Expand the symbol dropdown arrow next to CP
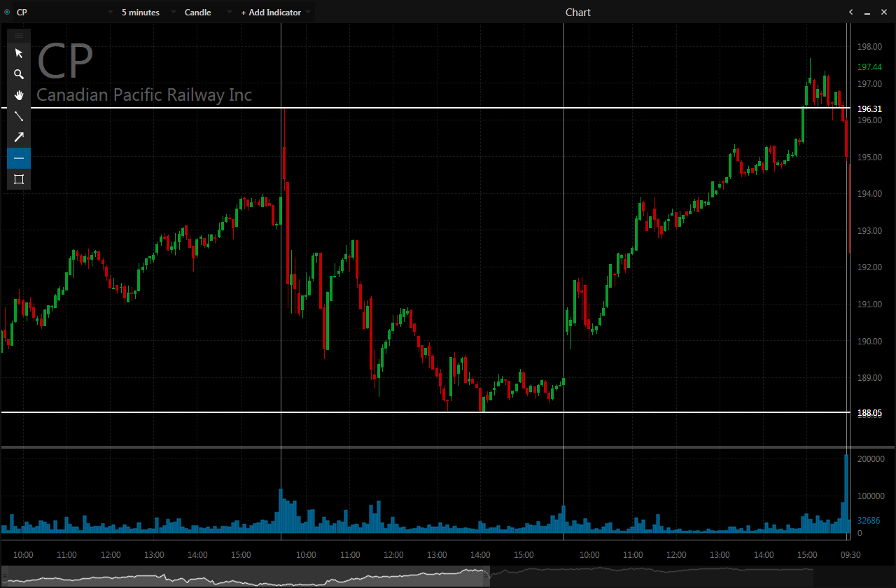 tap(111, 13)
